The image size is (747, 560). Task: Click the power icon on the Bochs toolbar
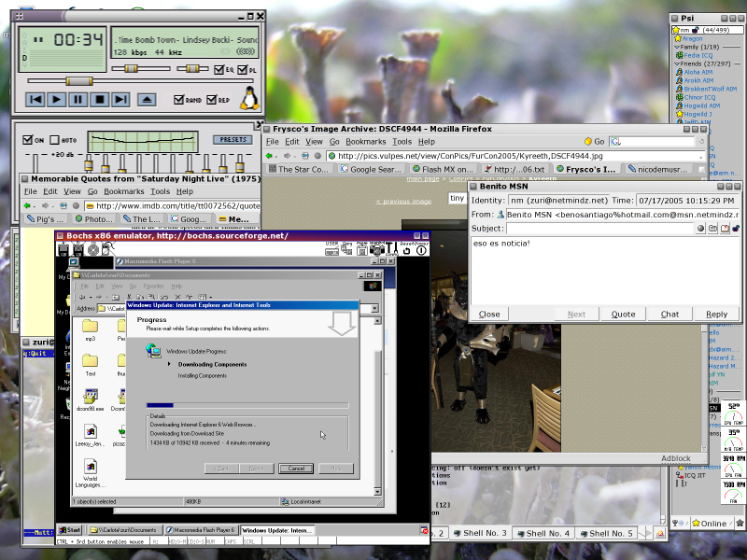(x=422, y=250)
